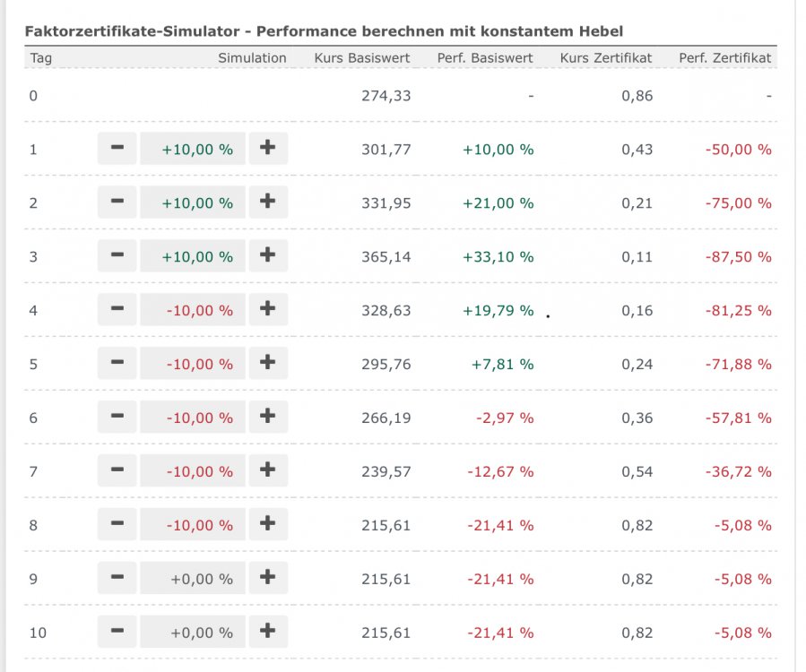The width and height of the screenshot is (806, 672).
Task: Click the Simulation column header
Action: [x=252, y=58]
